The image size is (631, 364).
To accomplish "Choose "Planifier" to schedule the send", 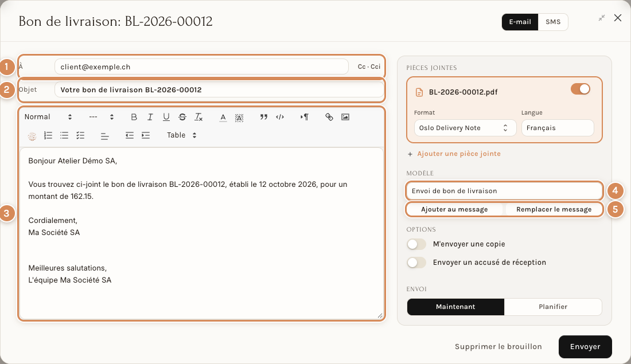I will coord(553,307).
